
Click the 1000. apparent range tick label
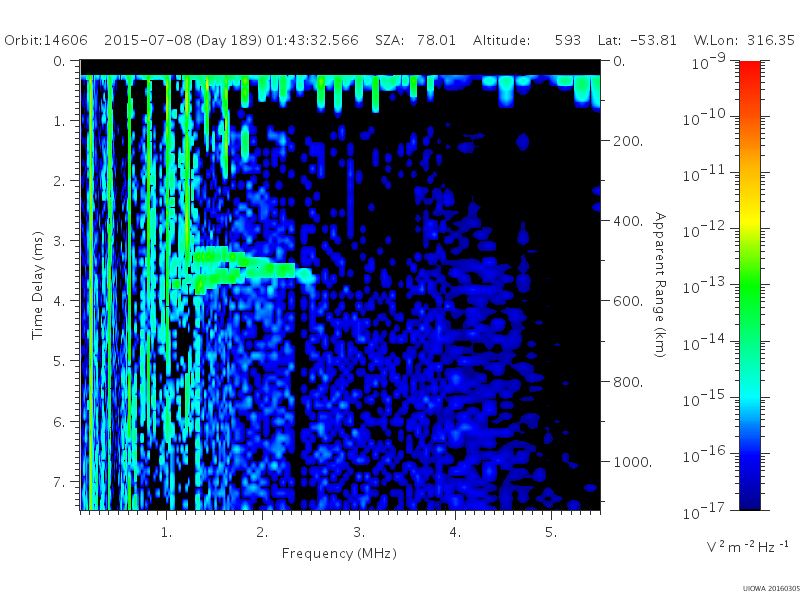[633, 462]
